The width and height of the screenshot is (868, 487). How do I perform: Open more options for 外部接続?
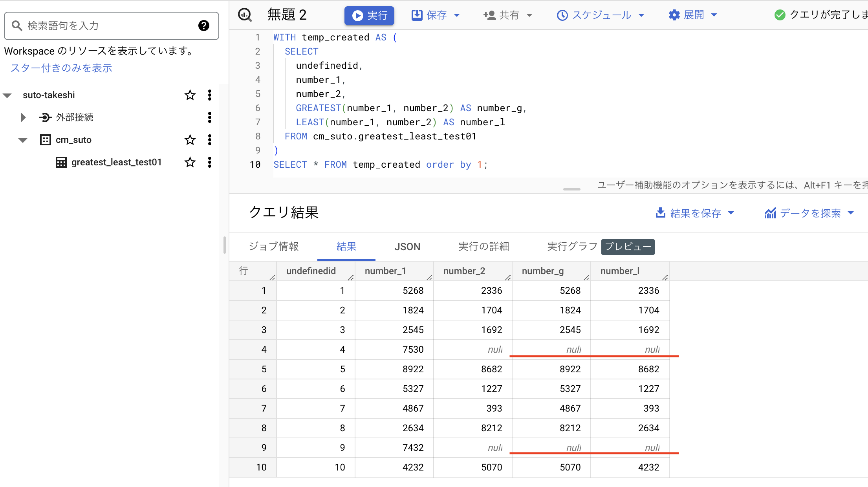click(210, 117)
